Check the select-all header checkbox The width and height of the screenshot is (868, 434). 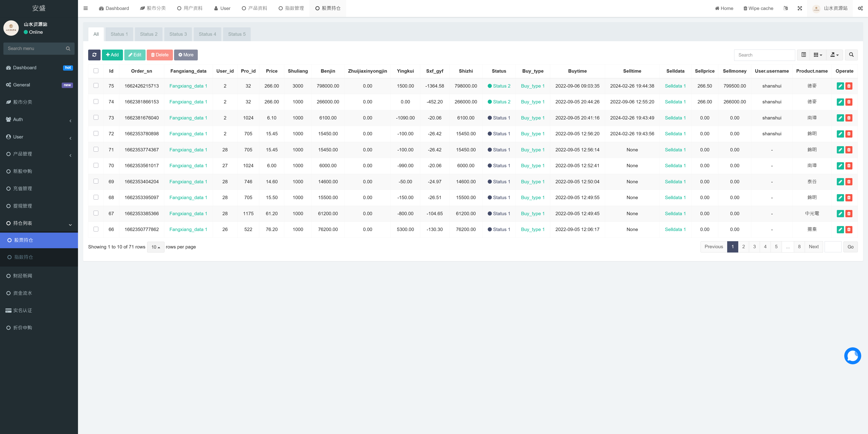tap(96, 71)
